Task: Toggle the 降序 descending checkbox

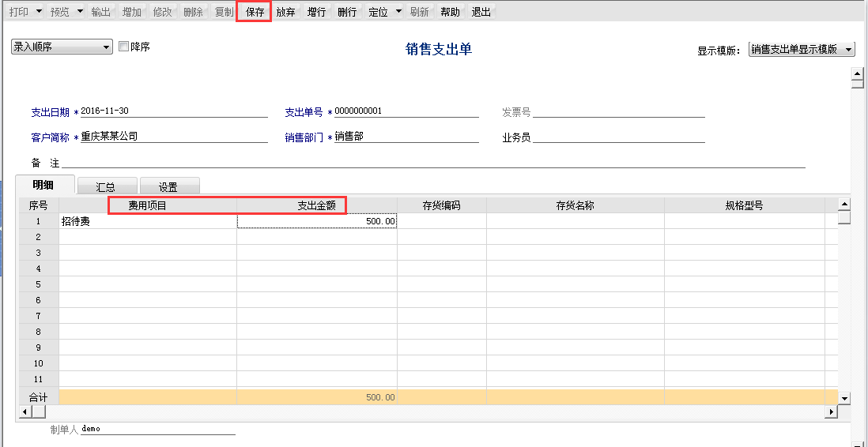Action: pyautogui.click(x=123, y=47)
